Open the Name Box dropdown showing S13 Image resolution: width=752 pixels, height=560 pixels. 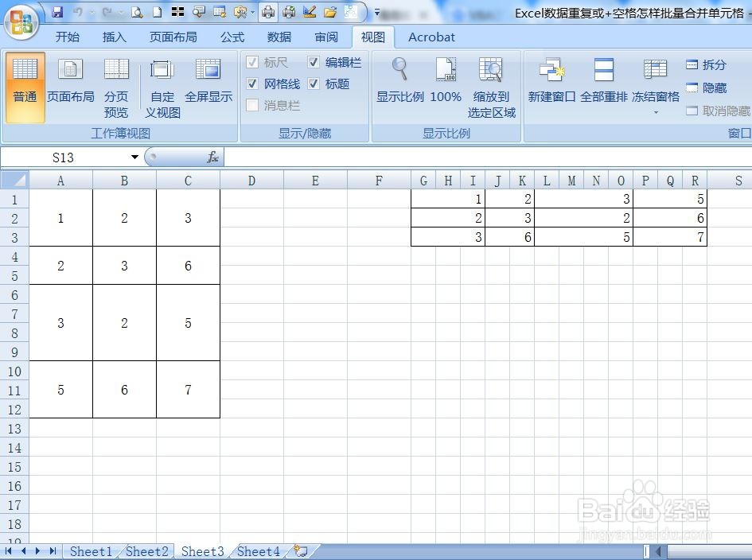coord(133,157)
